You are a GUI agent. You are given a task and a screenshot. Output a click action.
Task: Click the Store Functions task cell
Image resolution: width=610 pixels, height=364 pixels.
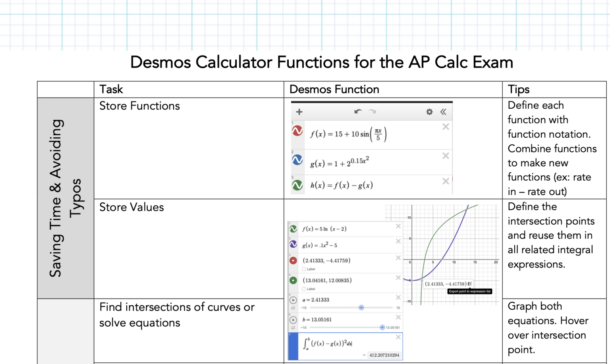(189, 148)
